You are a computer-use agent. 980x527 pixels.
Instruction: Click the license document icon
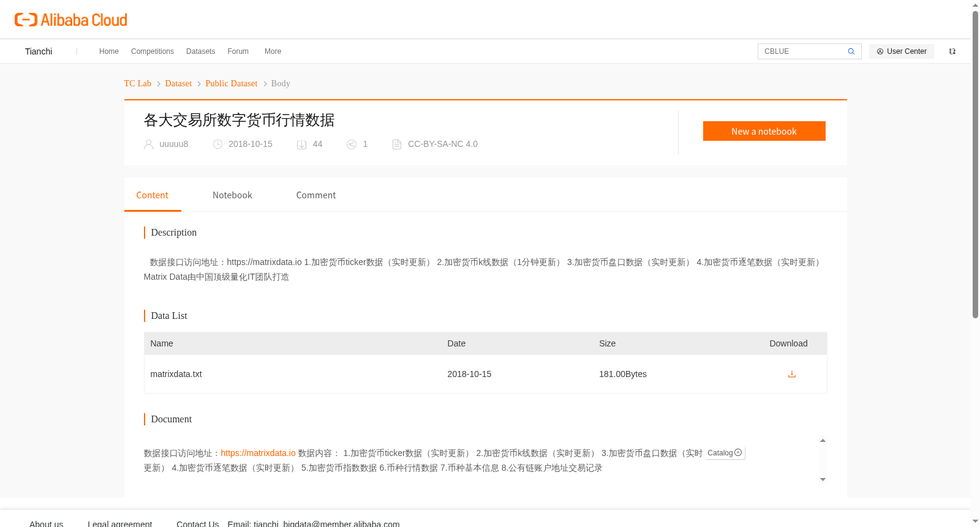click(x=397, y=144)
